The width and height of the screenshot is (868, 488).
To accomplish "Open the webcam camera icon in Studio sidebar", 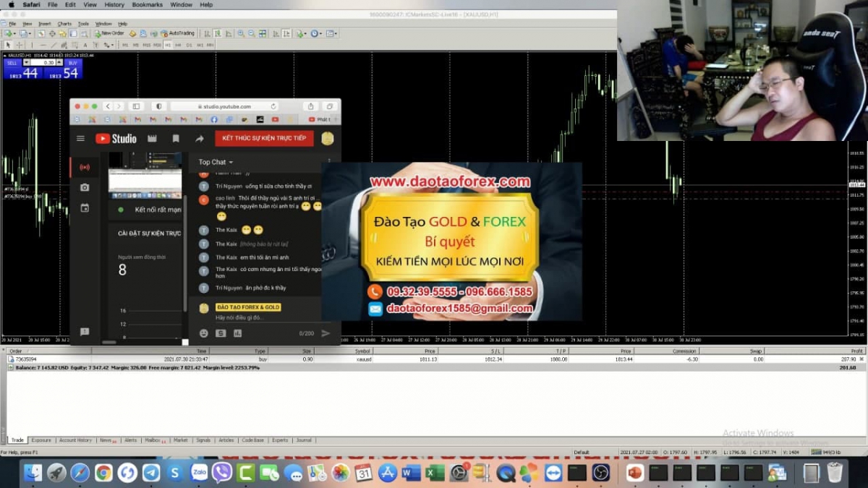I will pos(85,187).
